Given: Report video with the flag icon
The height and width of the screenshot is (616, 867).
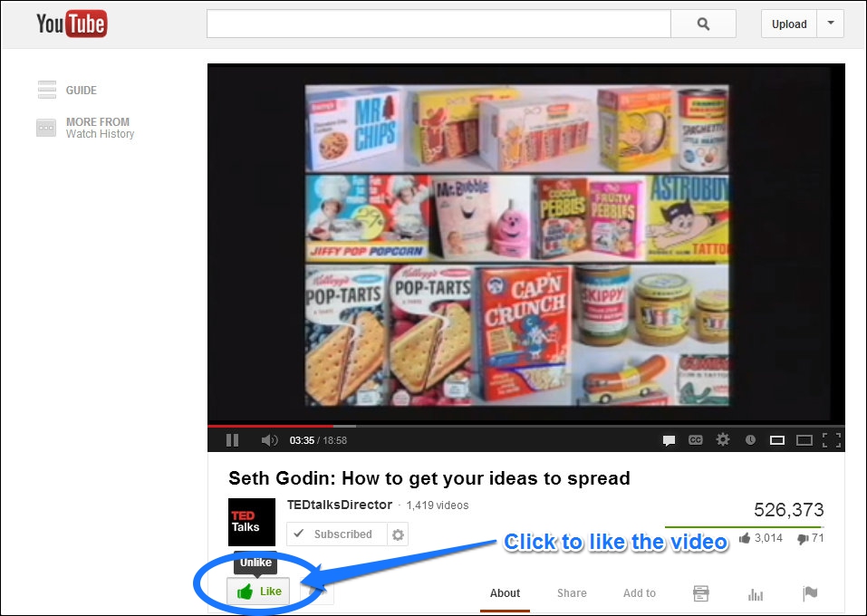Looking at the screenshot, I should click(x=810, y=593).
